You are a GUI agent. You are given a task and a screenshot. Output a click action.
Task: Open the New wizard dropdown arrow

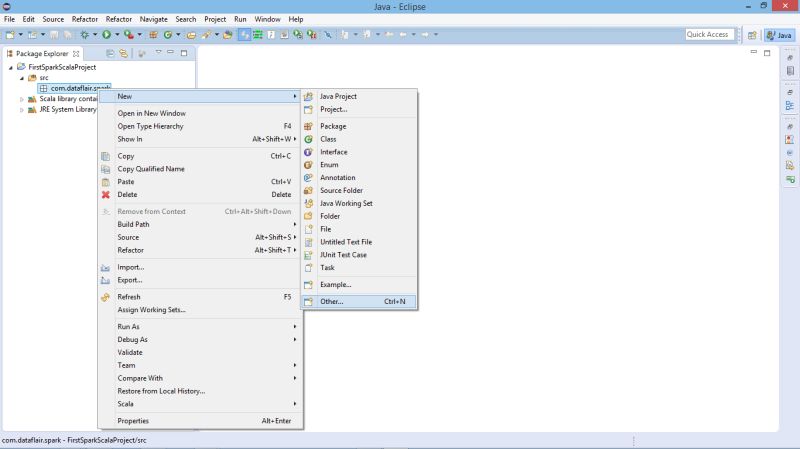pos(20,35)
